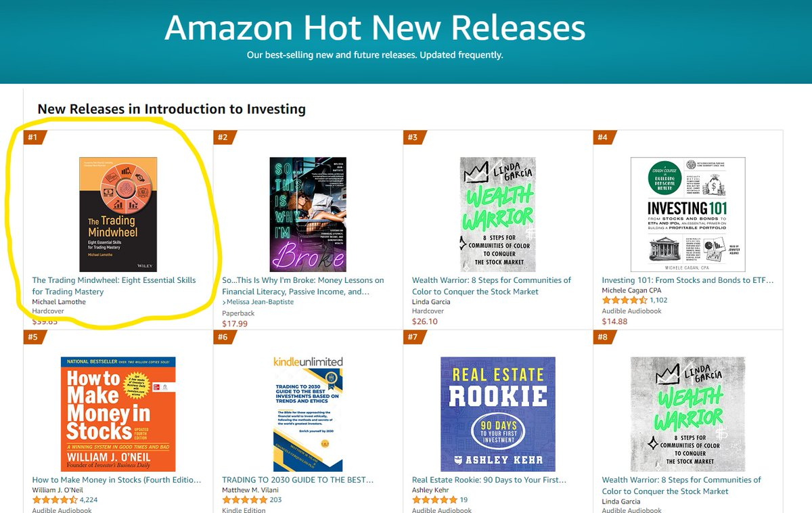The width and height of the screenshot is (812, 513).
Task: Open Real Estate Rookie: 90 Days title link
Action: click(x=489, y=480)
